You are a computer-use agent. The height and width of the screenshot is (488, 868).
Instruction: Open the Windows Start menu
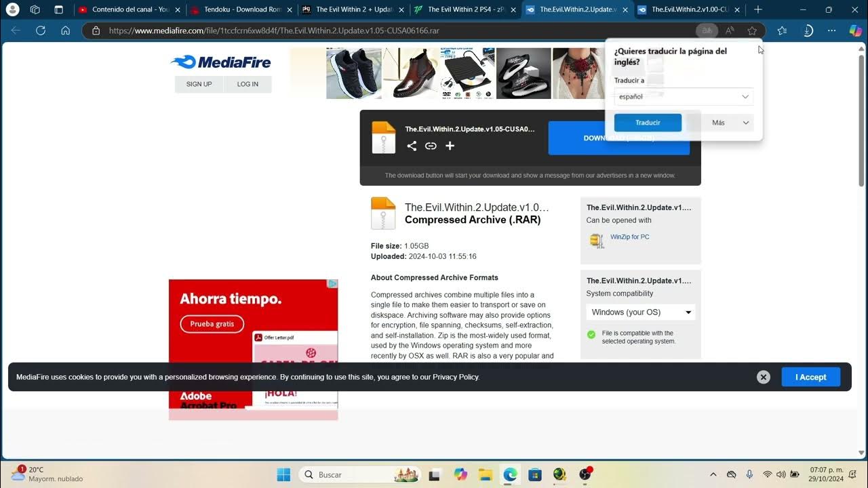tap(283, 474)
